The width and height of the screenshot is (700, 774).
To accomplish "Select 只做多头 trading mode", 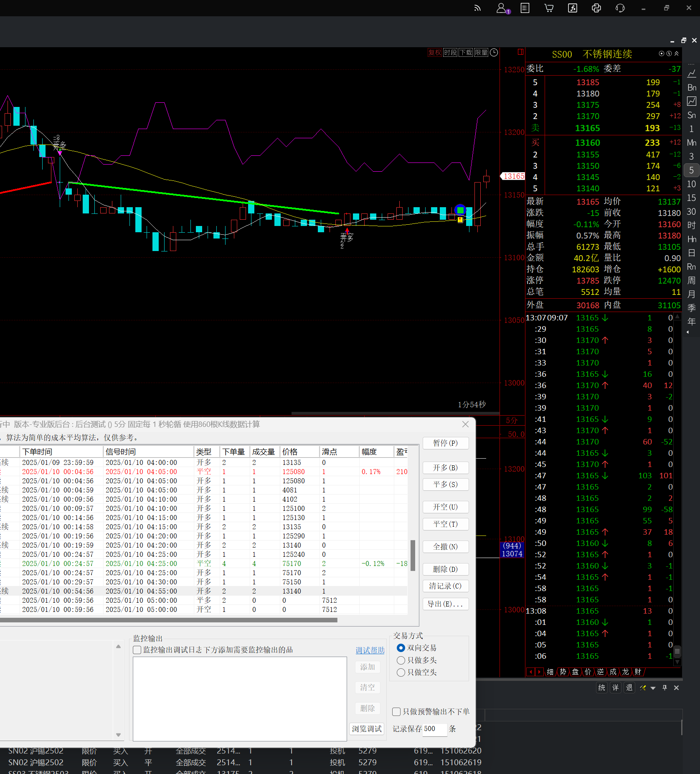I will point(401,660).
